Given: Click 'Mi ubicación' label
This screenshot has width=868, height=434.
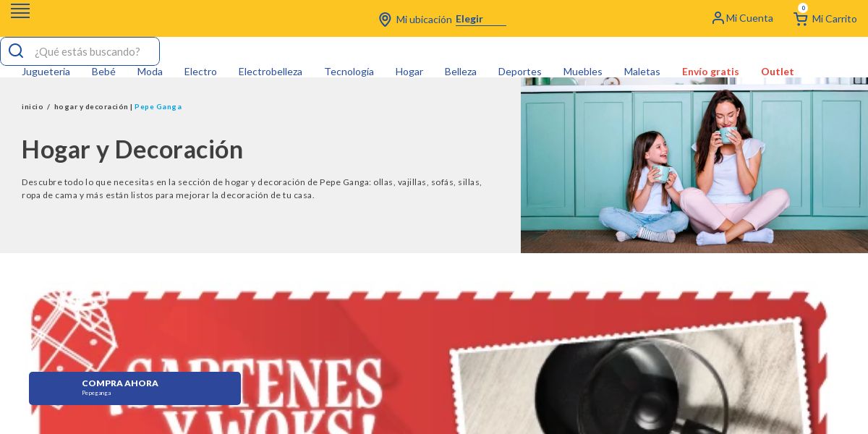Looking at the screenshot, I should tap(424, 20).
